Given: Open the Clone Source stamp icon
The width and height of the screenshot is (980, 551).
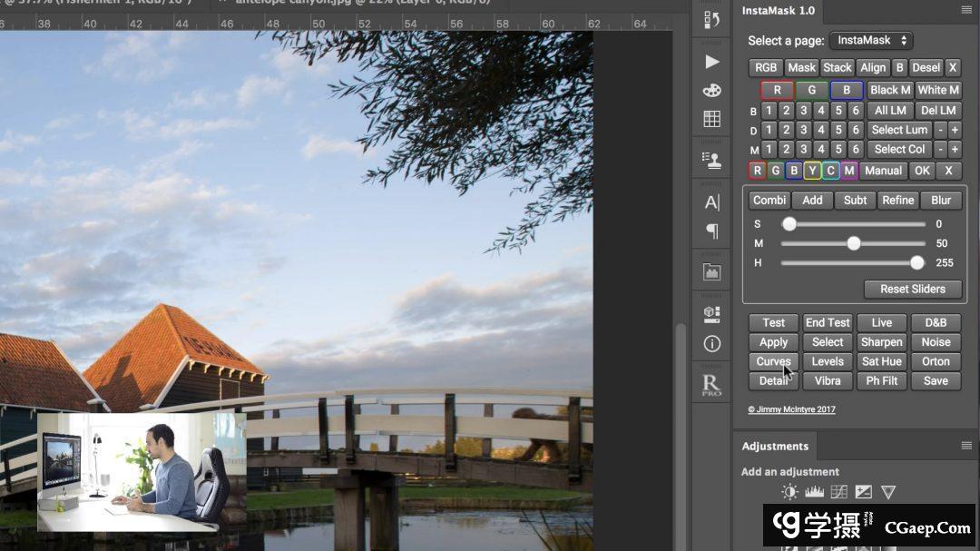Looking at the screenshot, I should tap(711, 161).
